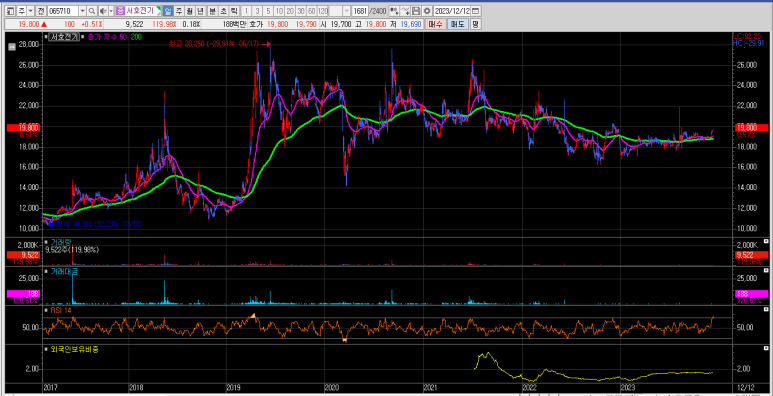The height and width of the screenshot is (396, 773).
Task: Open the calendar date picker icon
Action: [x=476, y=11]
